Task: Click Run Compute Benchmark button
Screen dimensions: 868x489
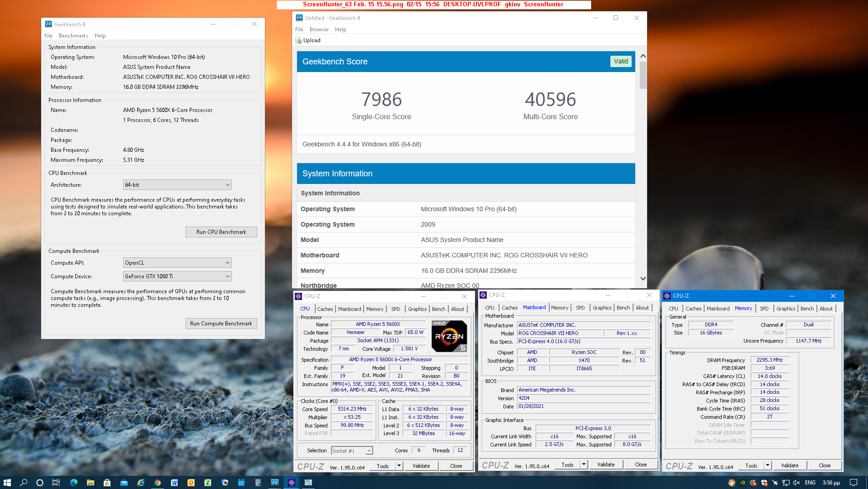Action: click(x=221, y=324)
